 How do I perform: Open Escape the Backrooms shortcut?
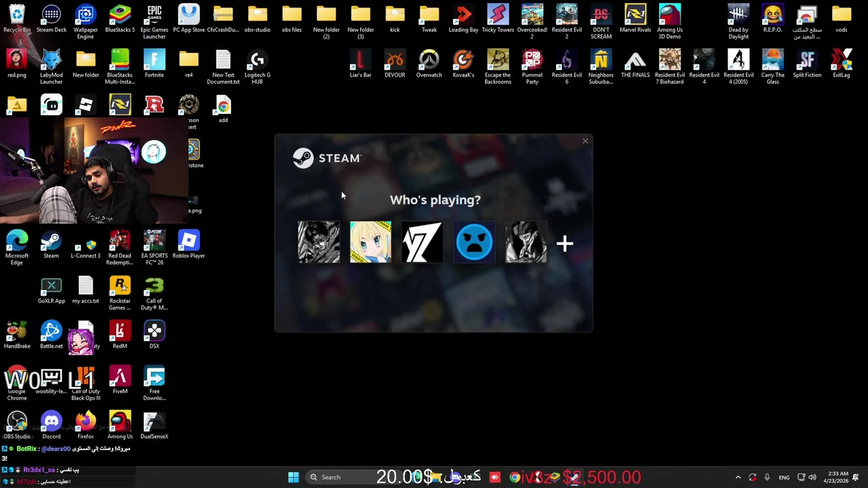click(498, 66)
